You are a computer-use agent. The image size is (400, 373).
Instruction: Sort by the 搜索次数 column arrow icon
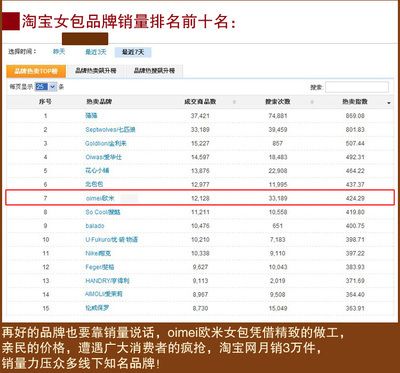click(x=312, y=102)
